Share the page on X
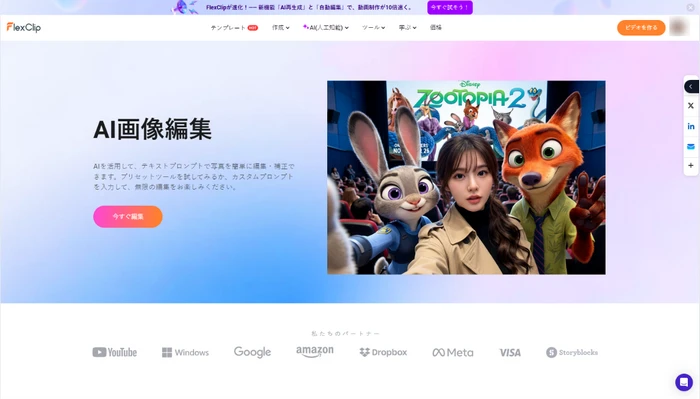The height and width of the screenshot is (399, 700). 691,106
